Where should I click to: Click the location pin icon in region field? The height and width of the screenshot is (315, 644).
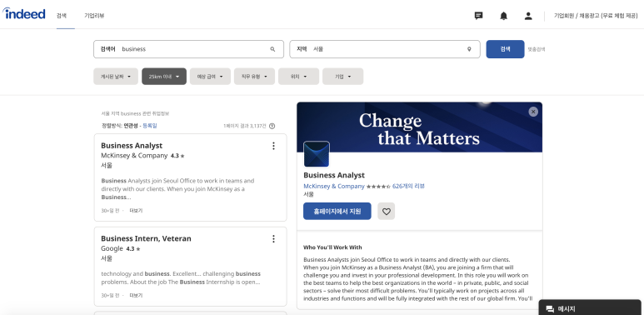point(469,49)
